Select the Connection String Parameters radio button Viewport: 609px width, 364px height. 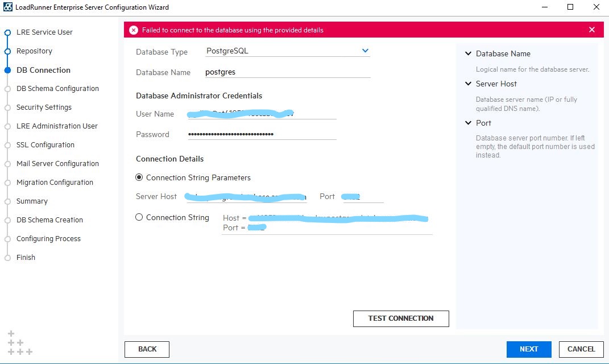tap(139, 177)
